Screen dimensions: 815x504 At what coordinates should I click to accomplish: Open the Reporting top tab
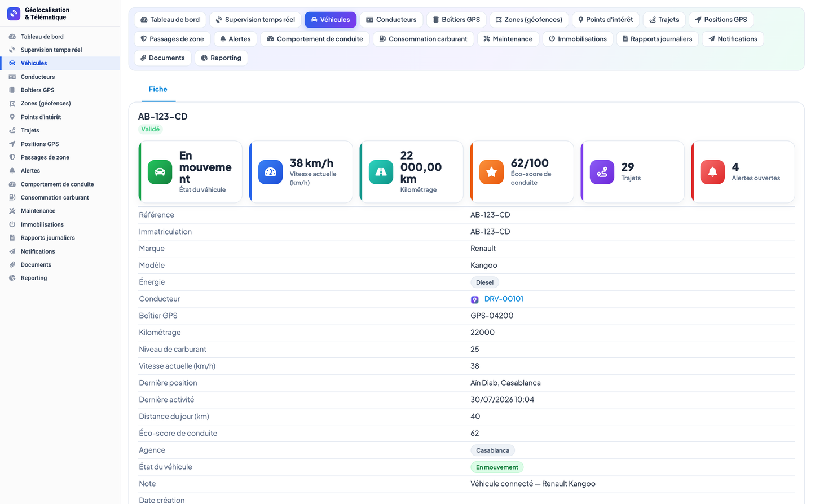(x=221, y=58)
